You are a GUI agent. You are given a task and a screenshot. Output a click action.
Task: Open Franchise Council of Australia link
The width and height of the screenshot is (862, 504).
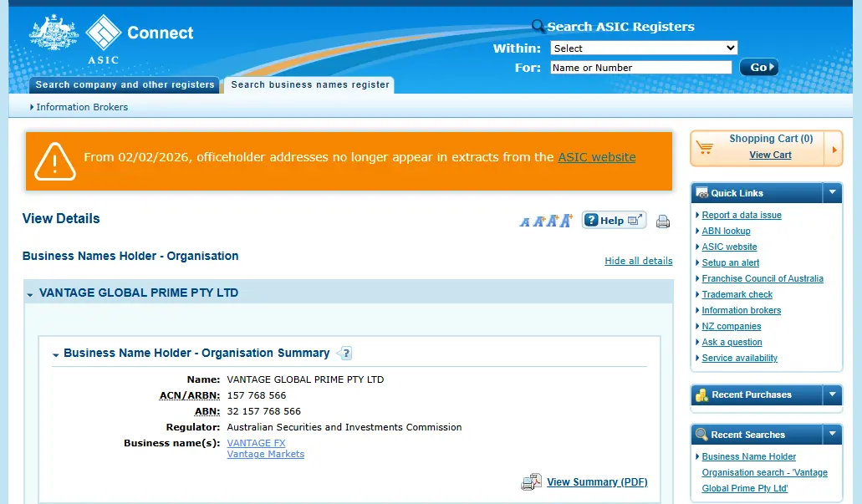(762, 278)
